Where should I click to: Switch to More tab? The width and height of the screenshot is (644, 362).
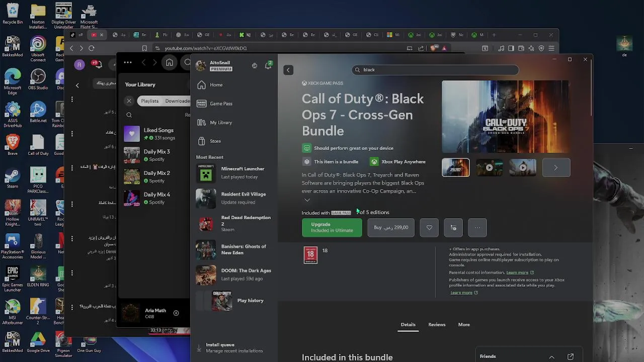(464, 325)
